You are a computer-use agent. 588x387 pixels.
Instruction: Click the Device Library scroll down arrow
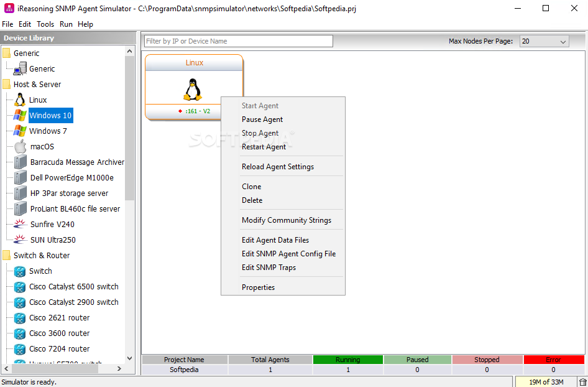(130, 358)
